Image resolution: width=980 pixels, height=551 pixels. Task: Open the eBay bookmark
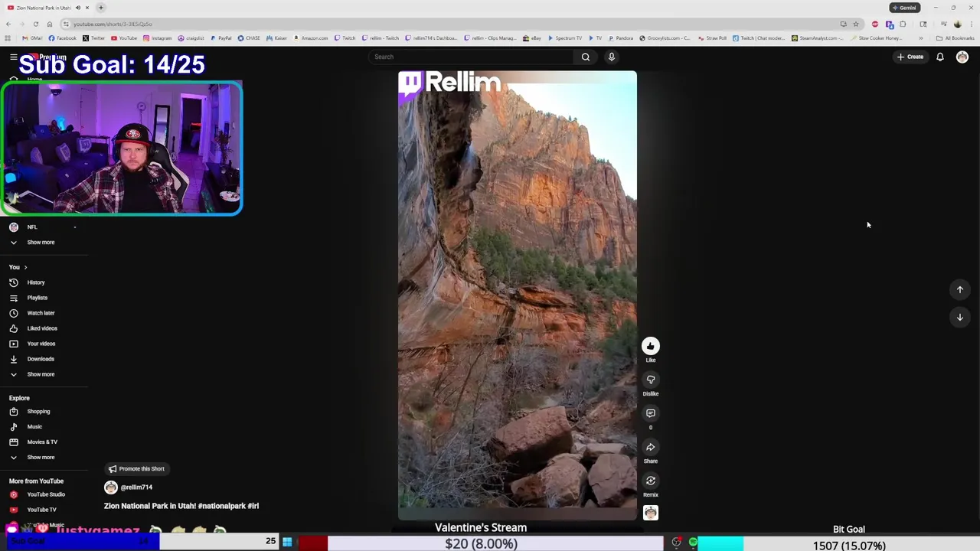pos(532,38)
